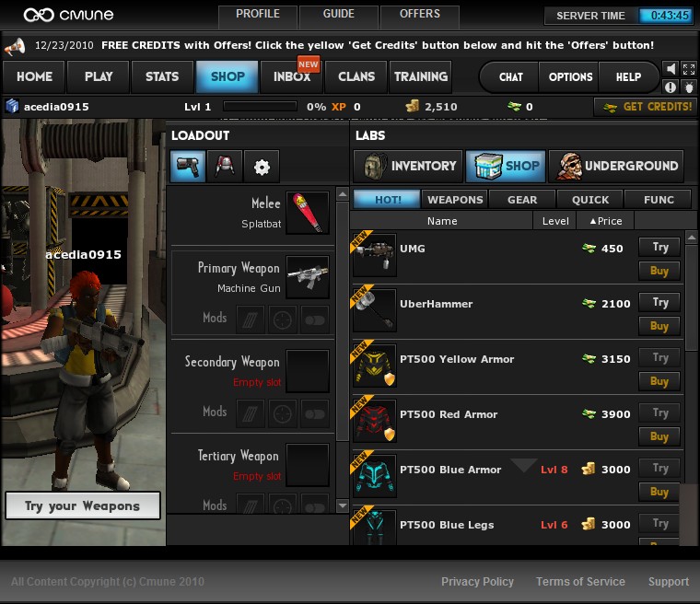700x604 pixels.
Task: Try the UMG weapon
Action: (659, 247)
